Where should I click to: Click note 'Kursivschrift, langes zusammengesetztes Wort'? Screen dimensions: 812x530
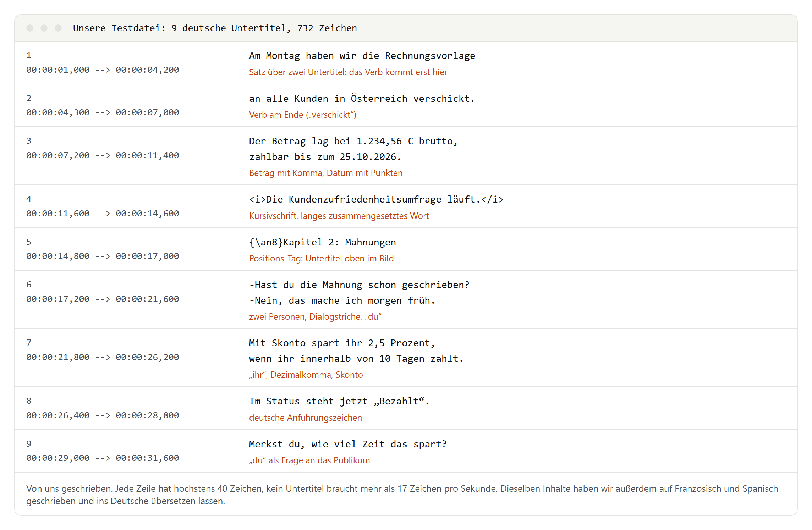point(339,216)
